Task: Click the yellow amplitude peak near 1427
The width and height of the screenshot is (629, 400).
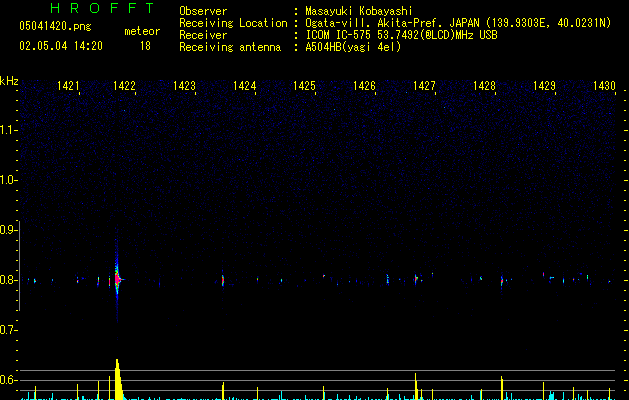Action: 416,386
